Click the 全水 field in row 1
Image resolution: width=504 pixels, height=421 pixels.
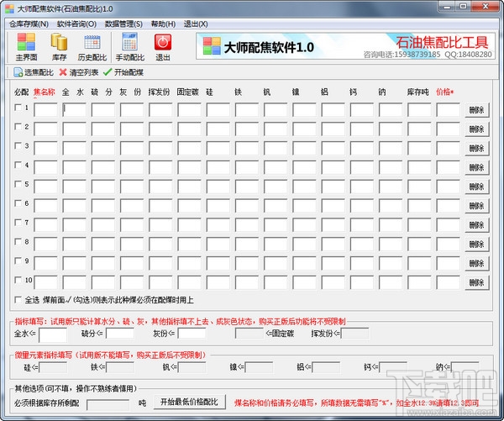74,110
